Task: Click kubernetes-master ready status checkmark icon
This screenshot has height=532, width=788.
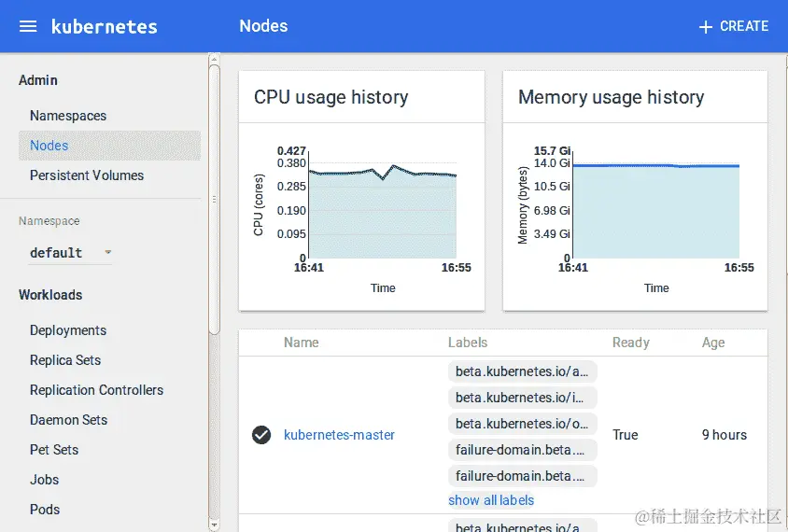Action: (x=261, y=435)
